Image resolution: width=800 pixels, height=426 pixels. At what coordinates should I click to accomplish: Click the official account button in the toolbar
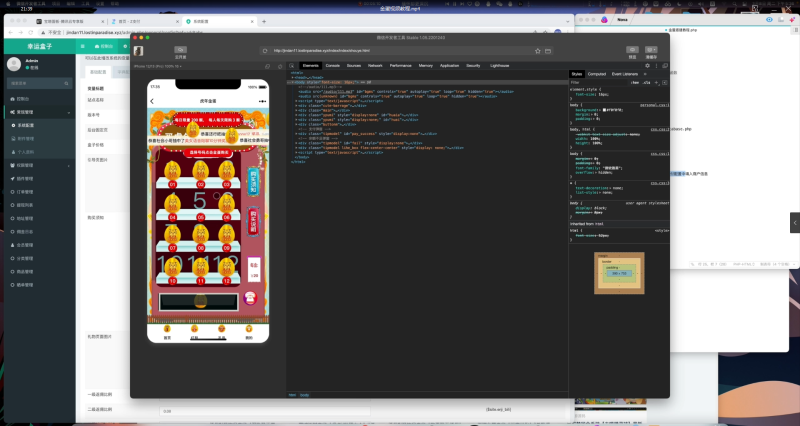pos(181,52)
